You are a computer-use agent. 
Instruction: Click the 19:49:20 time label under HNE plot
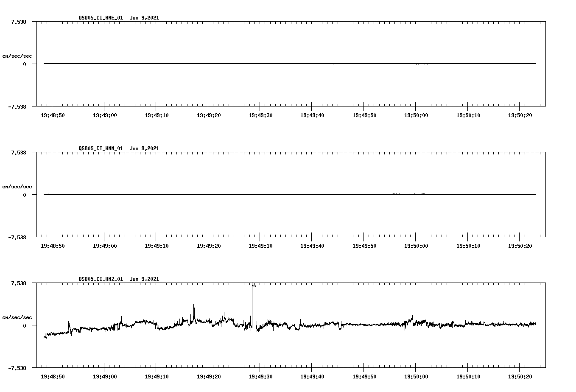click(x=208, y=115)
